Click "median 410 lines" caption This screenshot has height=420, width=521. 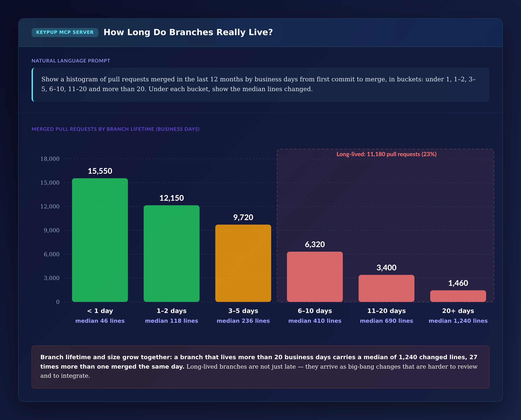315,321
